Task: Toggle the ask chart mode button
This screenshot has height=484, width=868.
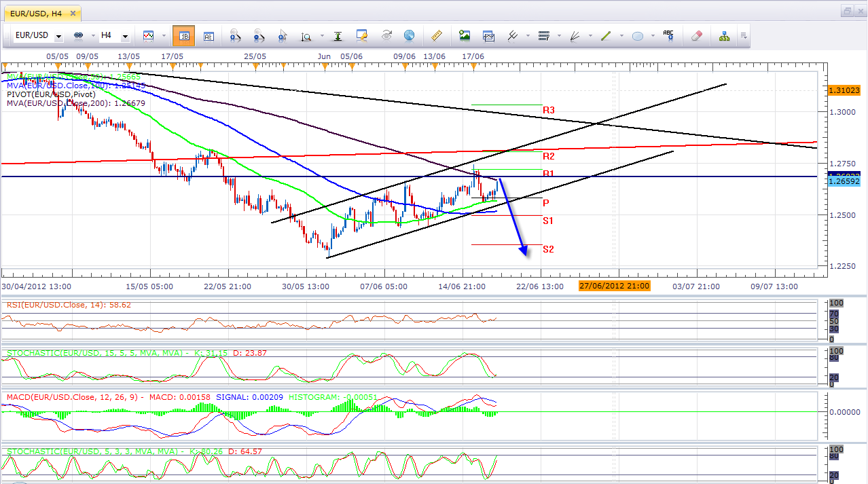Action: point(209,35)
